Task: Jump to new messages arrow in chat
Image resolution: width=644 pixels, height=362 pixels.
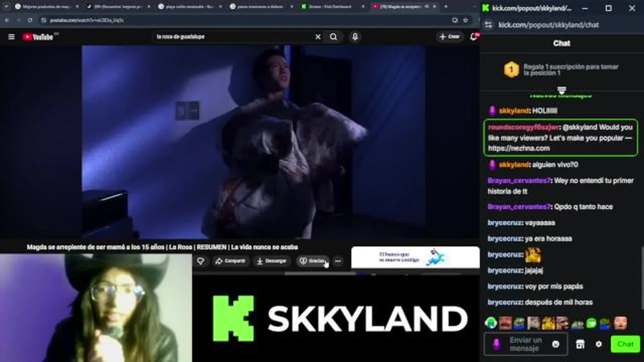Action: click(561, 90)
